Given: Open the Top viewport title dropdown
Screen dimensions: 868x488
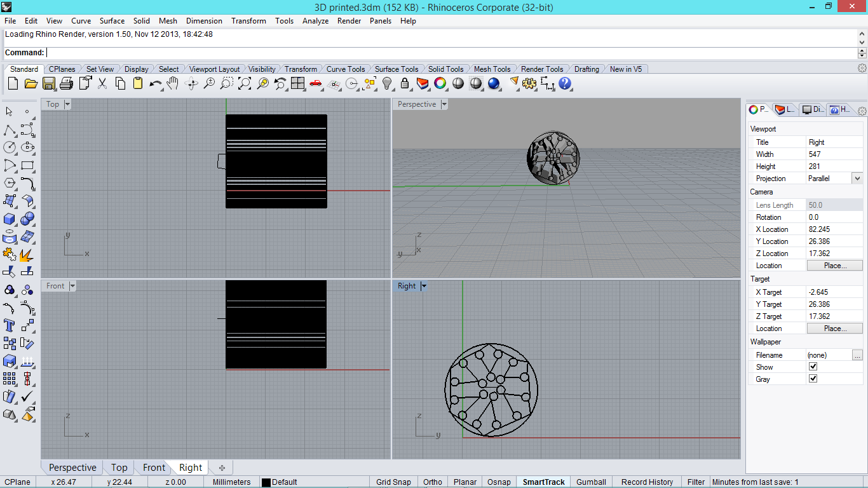Looking at the screenshot, I should point(67,104).
